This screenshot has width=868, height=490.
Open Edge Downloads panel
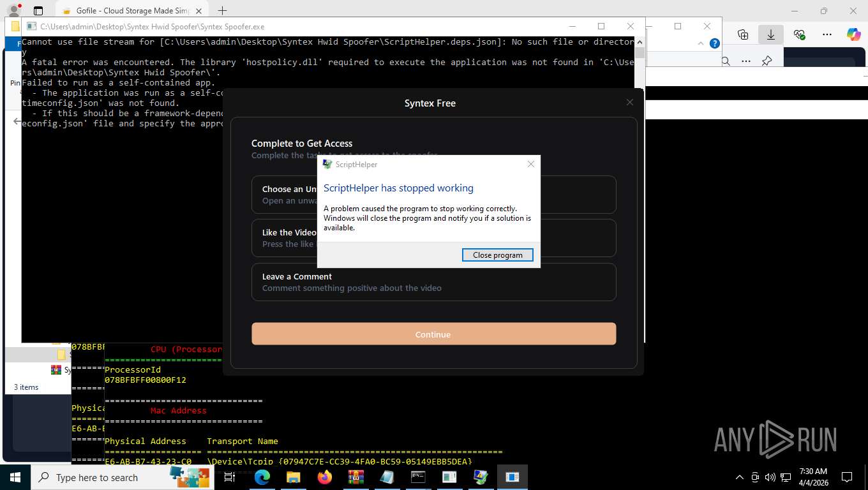tap(771, 34)
